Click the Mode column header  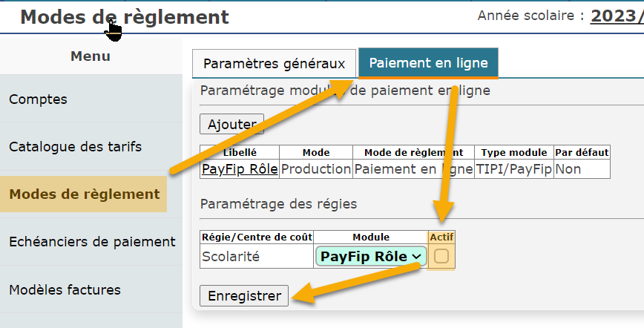[316, 152]
